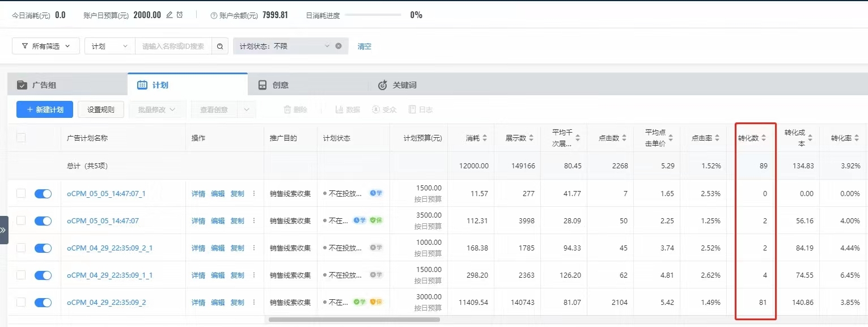Click the horizontal scrollbar under the table
The width and height of the screenshot is (868, 327).
354,320
